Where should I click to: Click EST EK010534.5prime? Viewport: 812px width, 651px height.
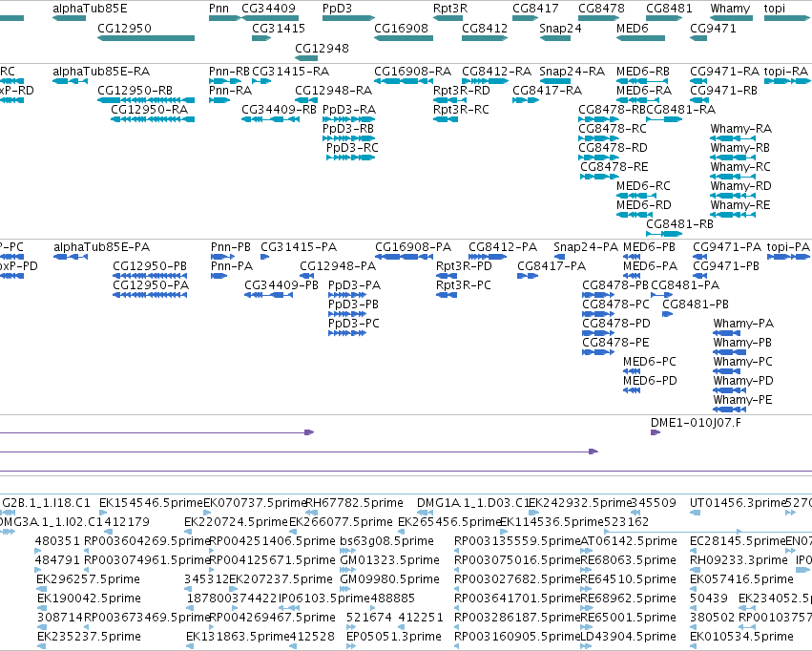coord(741,637)
